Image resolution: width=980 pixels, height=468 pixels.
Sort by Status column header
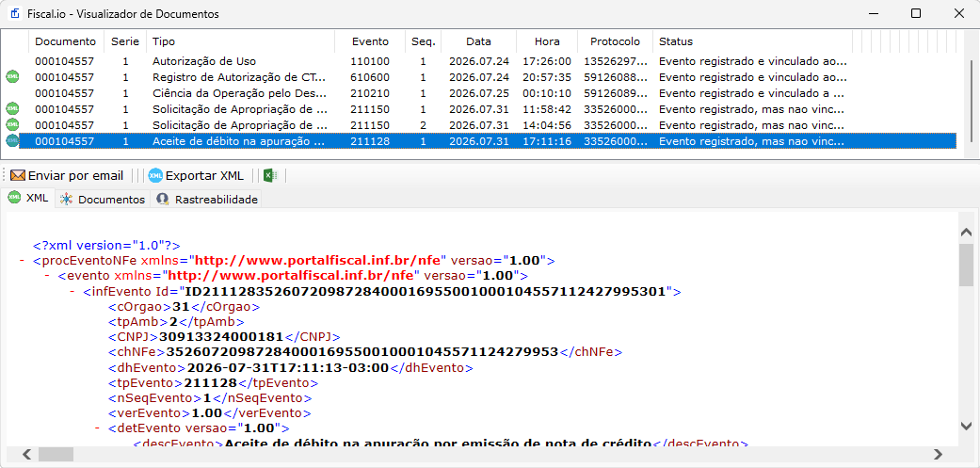[x=750, y=41]
